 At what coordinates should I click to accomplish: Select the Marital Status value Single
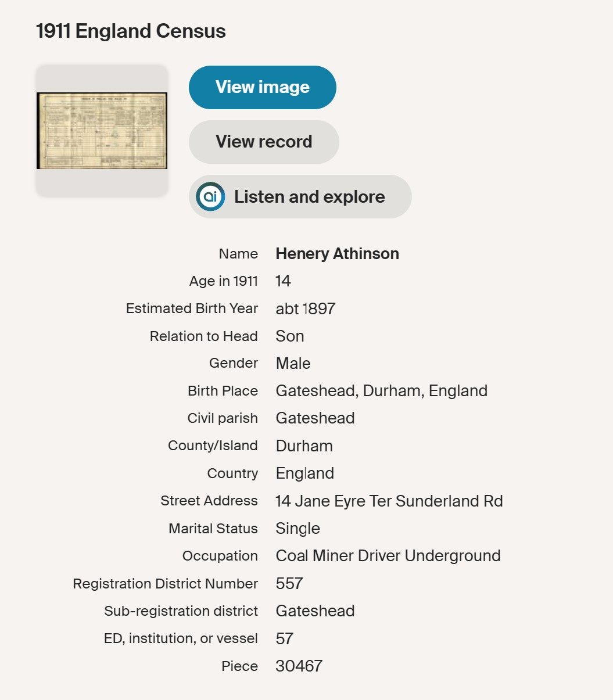297,529
